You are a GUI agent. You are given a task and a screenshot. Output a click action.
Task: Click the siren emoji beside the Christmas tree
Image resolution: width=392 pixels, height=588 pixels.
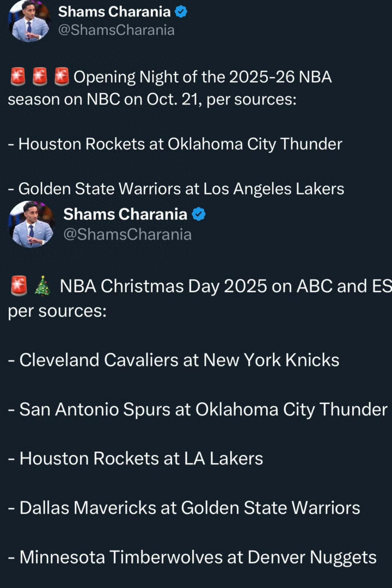click(x=19, y=286)
